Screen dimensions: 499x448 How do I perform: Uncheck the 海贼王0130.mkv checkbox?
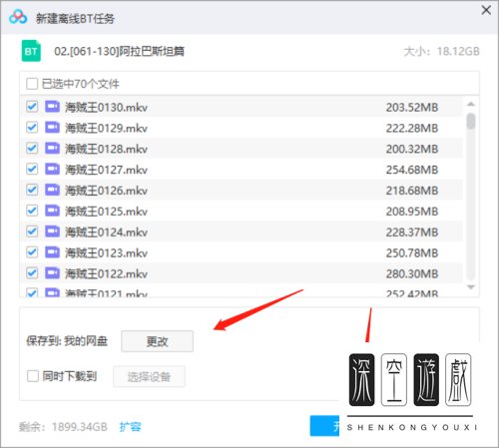[x=32, y=107]
